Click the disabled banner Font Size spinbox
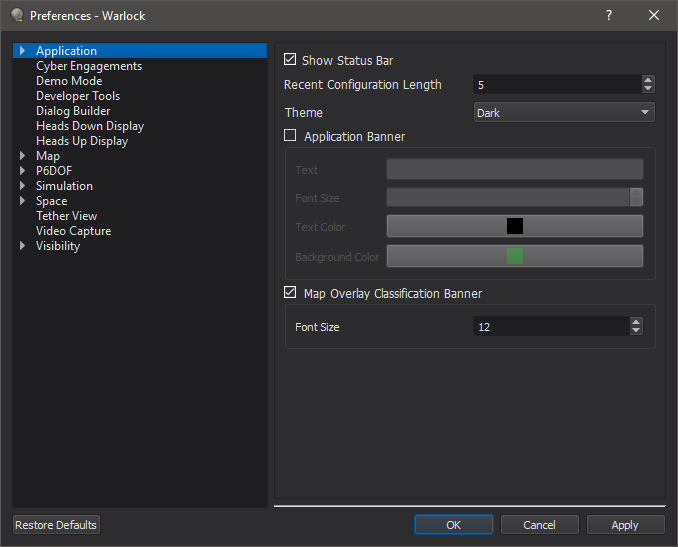678x547 pixels. pyautogui.click(x=515, y=197)
